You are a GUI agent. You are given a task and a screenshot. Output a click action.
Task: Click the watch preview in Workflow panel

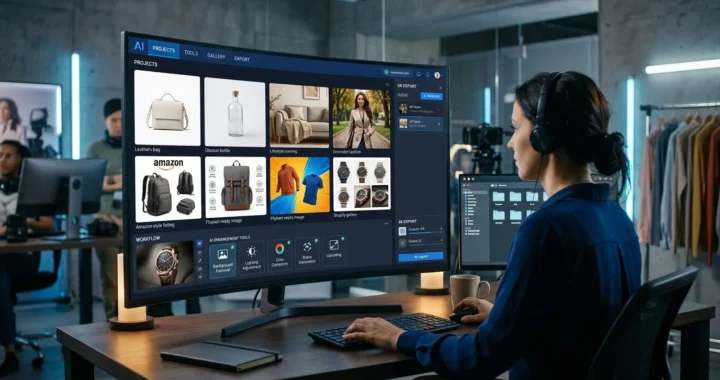164,265
